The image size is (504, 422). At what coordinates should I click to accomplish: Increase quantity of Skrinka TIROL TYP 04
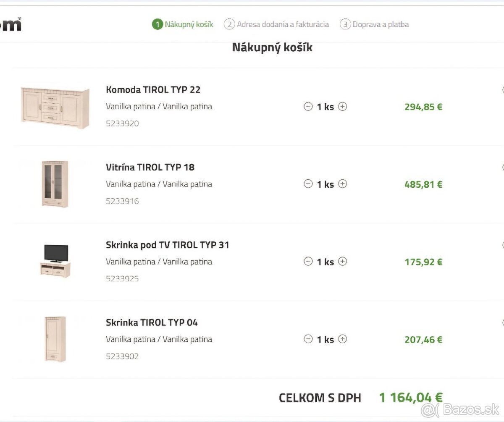[343, 339]
